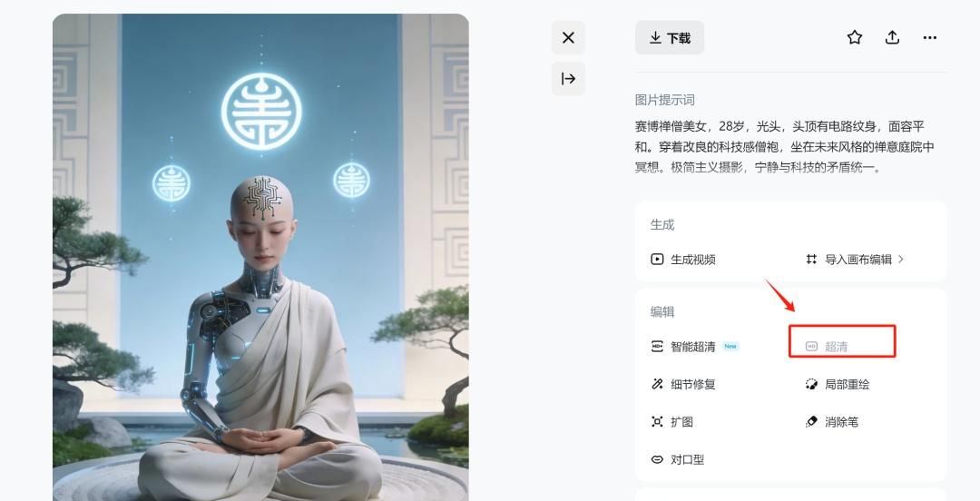Click the generated cyber monk image
Image resolution: width=980 pixels, height=501 pixels.
[260, 257]
